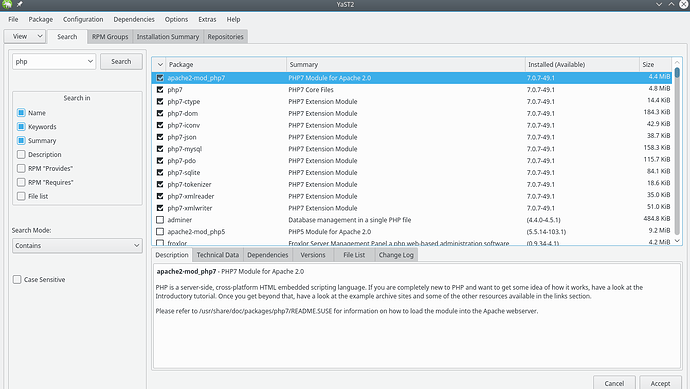Uncheck the Keywords search option
This screenshot has height=389, width=690.
pos(21,127)
